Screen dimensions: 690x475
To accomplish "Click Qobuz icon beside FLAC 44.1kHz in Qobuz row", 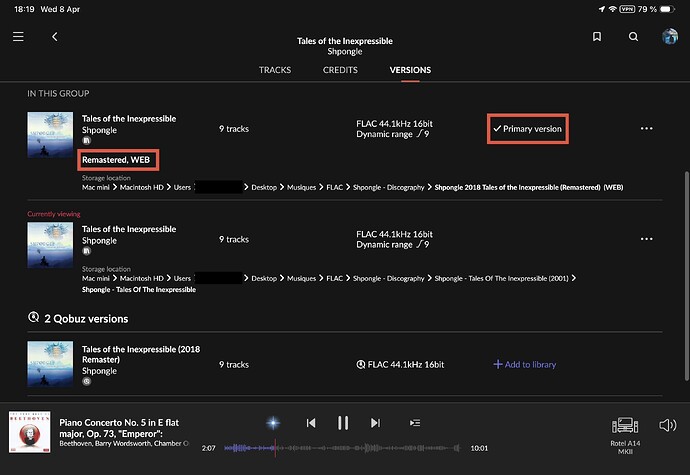I will pos(360,365).
